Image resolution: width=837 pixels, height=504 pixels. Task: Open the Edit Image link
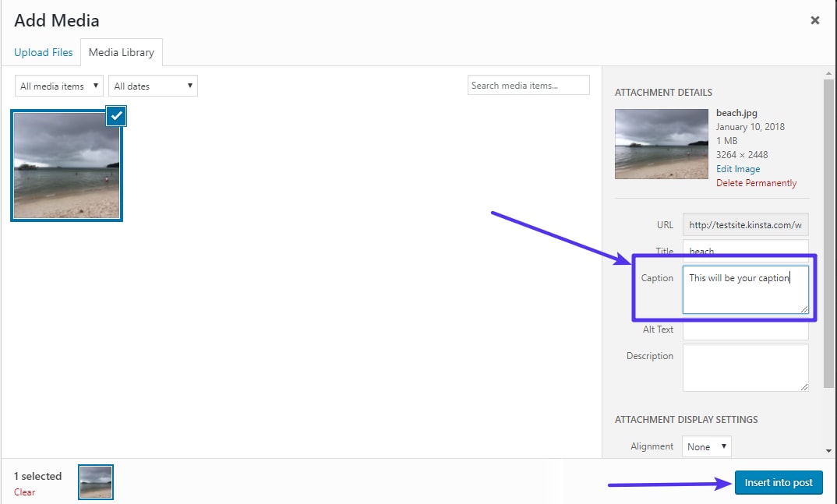click(737, 168)
